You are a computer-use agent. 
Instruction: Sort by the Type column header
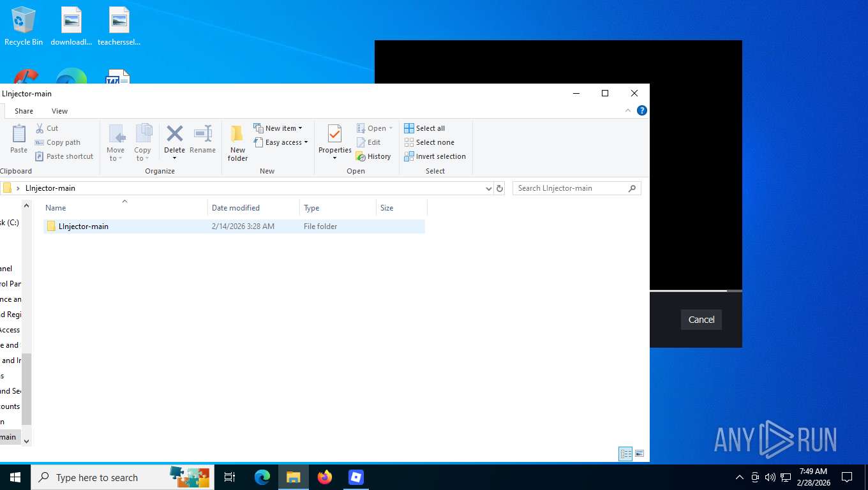coord(338,208)
